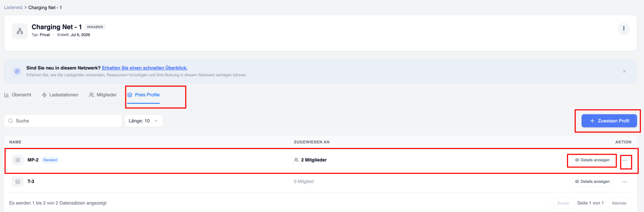The image size is (644, 212).
Task: Click the T-3 layers icon
Action: point(18,182)
